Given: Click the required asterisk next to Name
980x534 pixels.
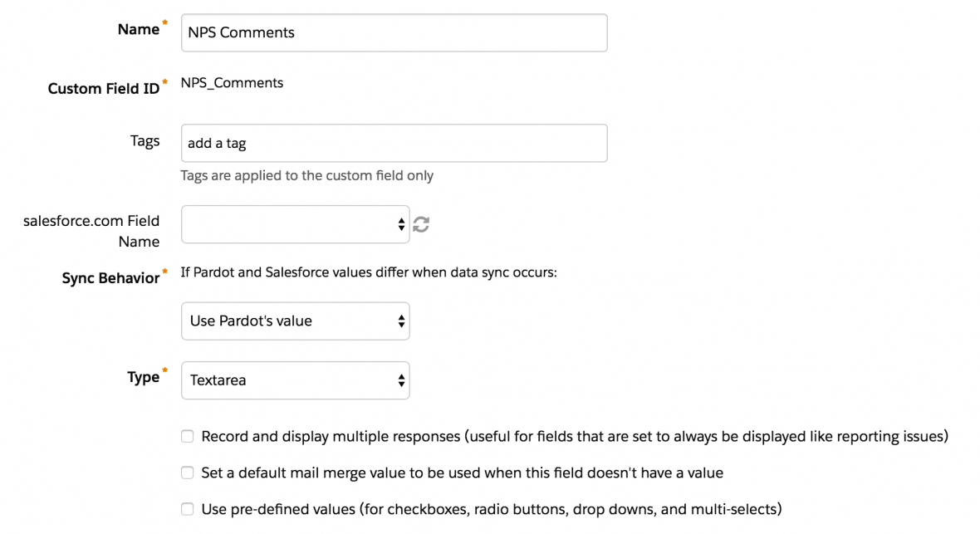Looking at the screenshot, I should point(164,22).
